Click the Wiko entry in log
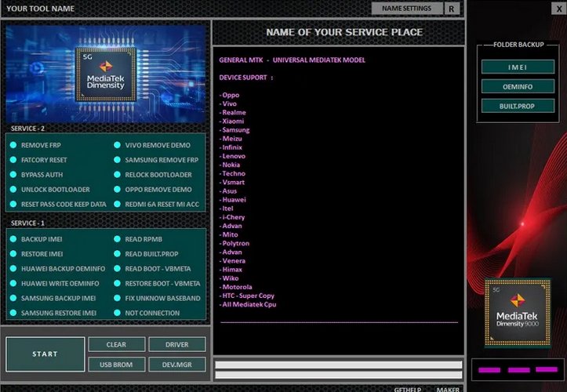 (229, 278)
